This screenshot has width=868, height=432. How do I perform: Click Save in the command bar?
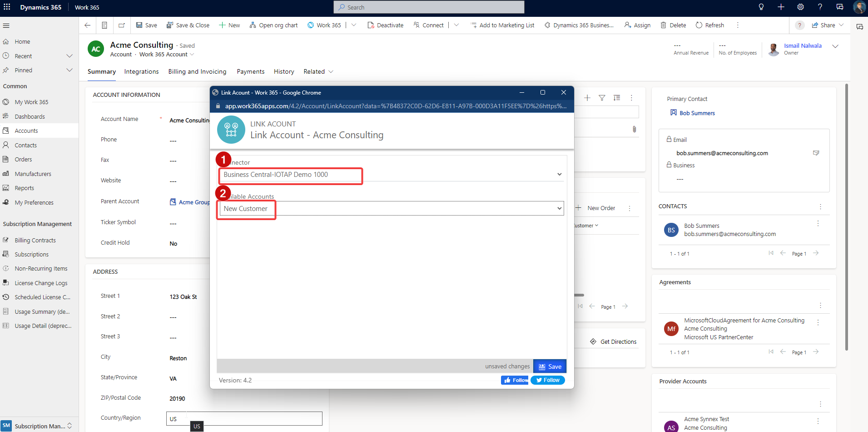click(146, 25)
